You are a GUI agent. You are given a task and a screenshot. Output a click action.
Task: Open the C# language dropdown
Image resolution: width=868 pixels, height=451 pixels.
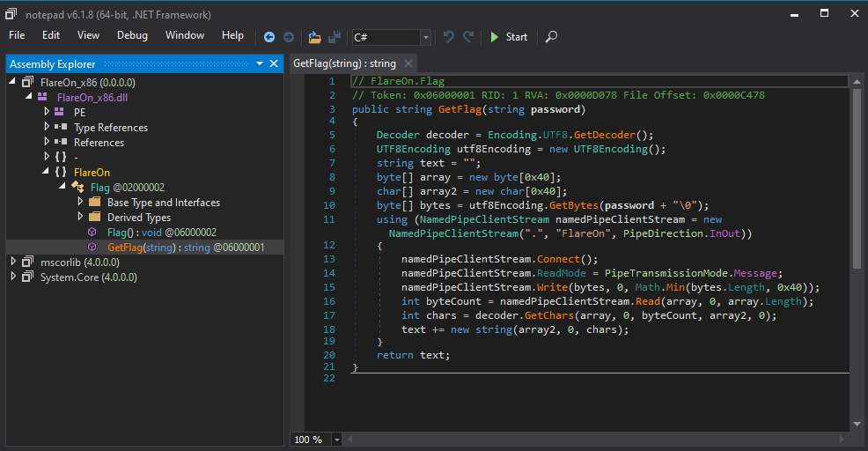(426, 37)
